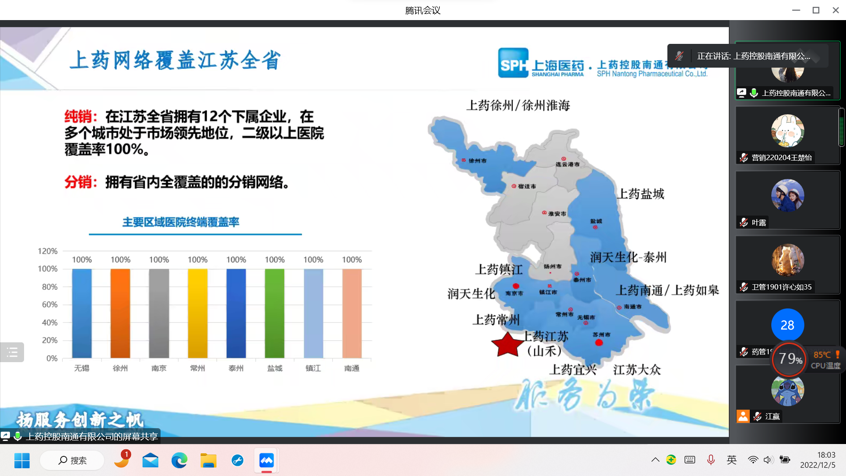Click the 上药控股南通有限公司的屏幕共享 label
Image resolution: width=846 pixels, height=476 pixels.
coord(92,437)
